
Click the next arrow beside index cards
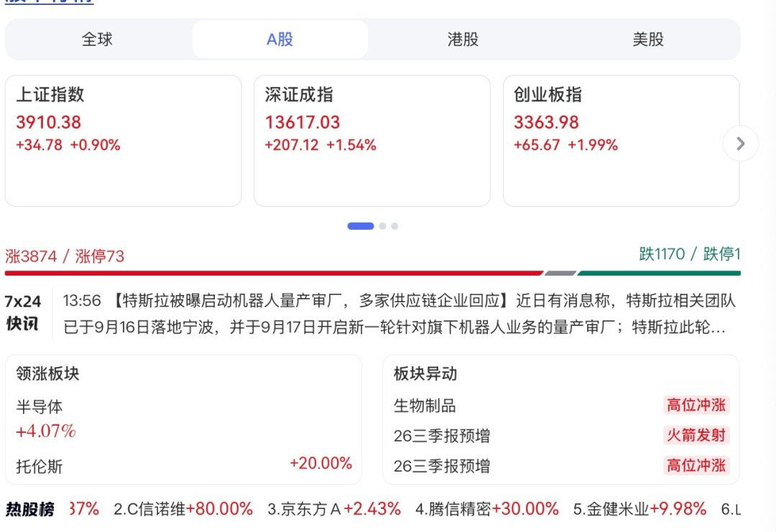tap(740, 144)
